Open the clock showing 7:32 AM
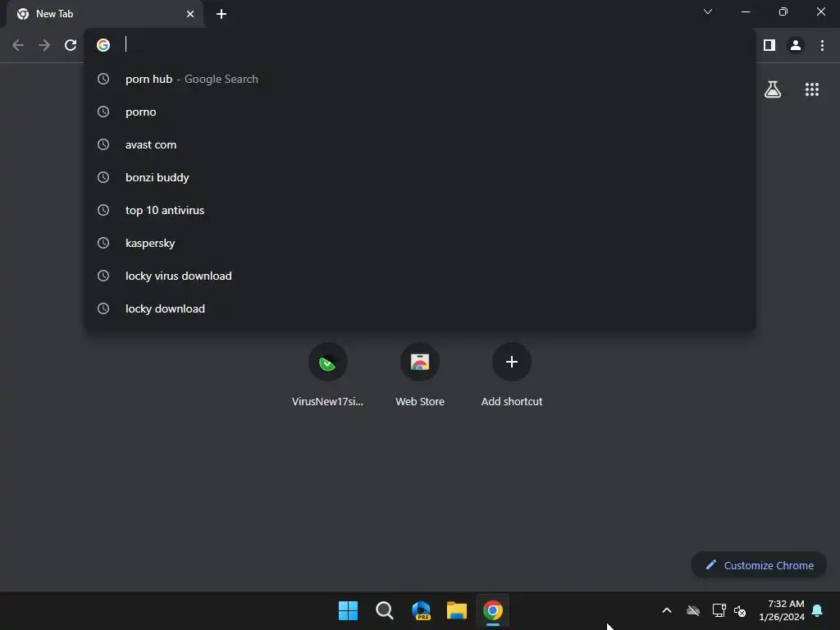The width and height of the screenshot is (840, 630). point(782,610)
